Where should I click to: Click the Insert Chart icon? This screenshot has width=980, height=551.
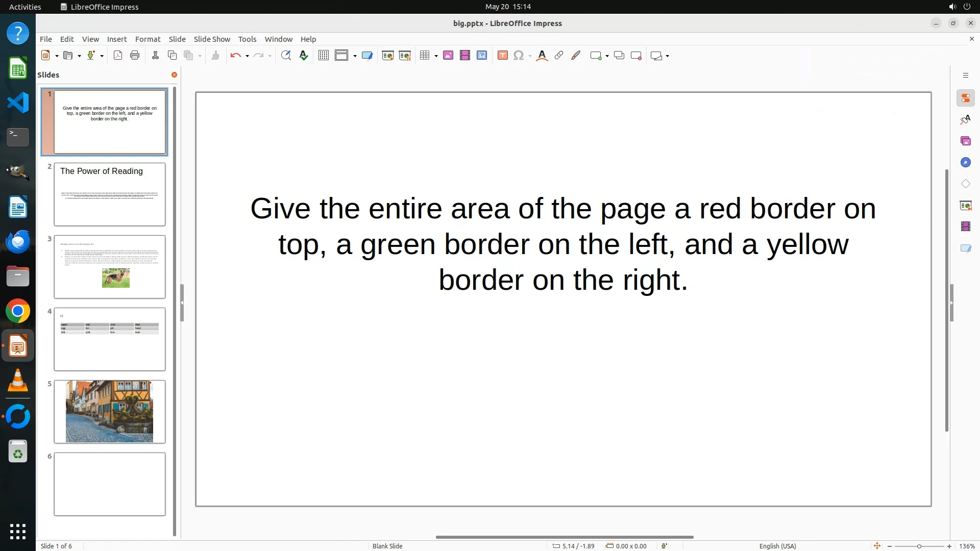tap(482, 56)
